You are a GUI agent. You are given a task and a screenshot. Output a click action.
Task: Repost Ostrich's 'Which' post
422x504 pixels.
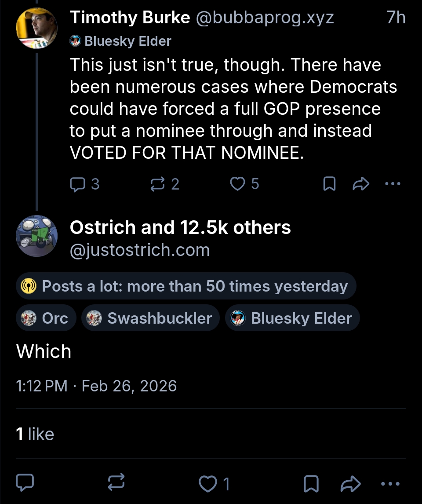click(x=116, y=483)
